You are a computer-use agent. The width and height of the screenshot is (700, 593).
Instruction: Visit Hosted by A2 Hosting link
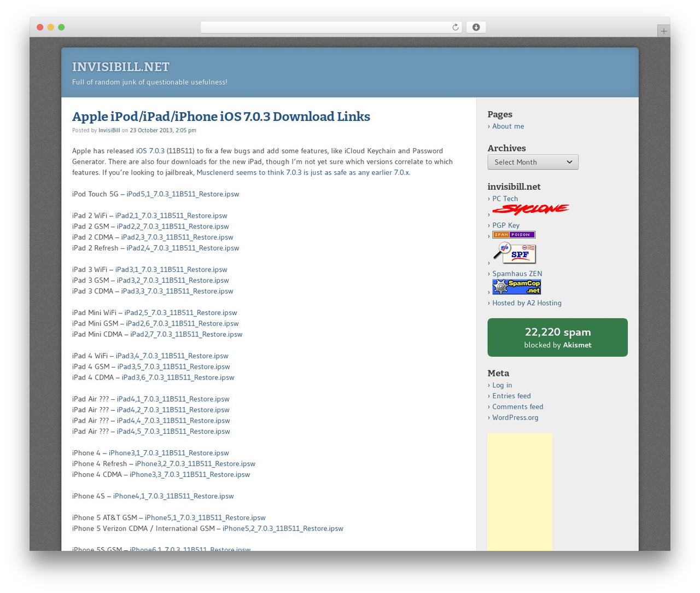[527, 303]
